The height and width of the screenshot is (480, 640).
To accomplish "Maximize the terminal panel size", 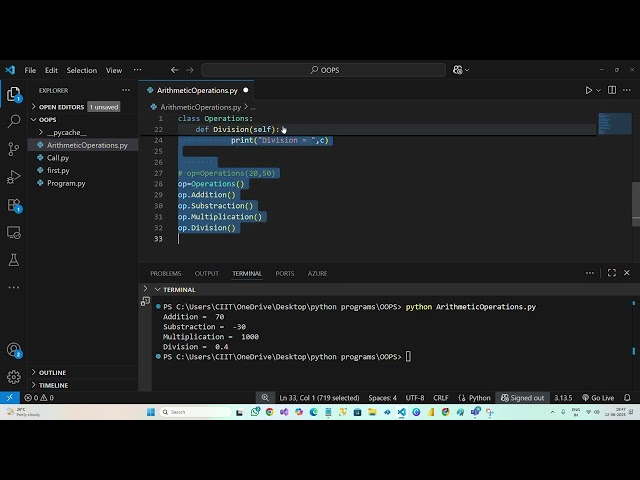I will click(611, 273).
